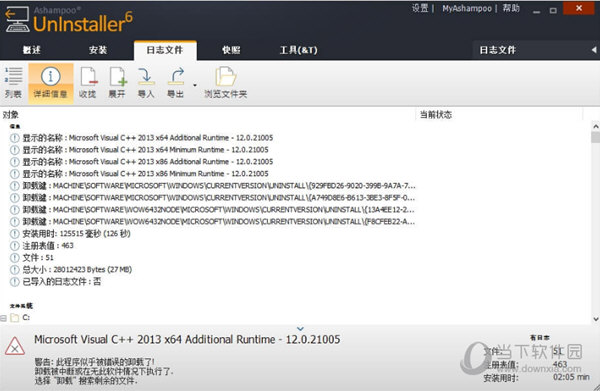Click the 浏览文件夹 browse folder icon

click(225, 82)
